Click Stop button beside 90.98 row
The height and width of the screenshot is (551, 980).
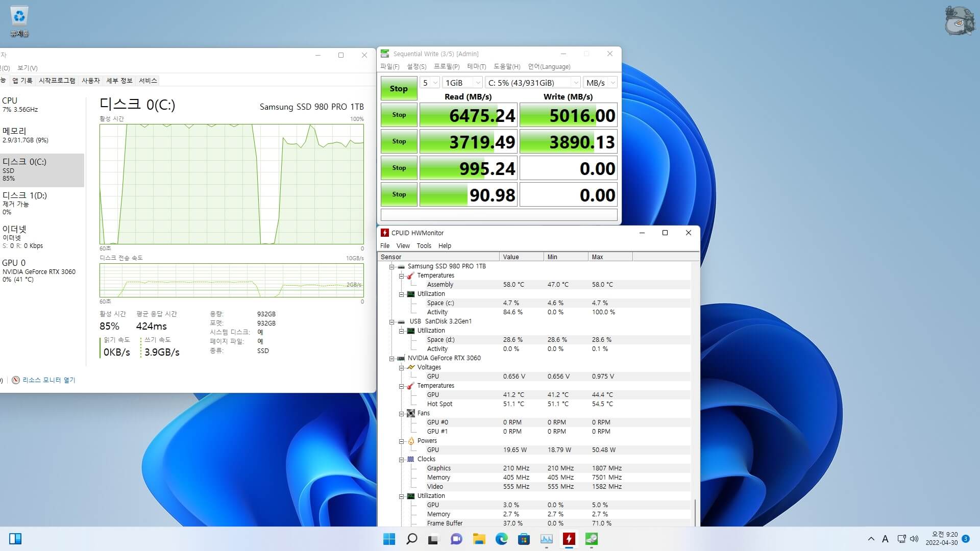[x=399, y=194]
